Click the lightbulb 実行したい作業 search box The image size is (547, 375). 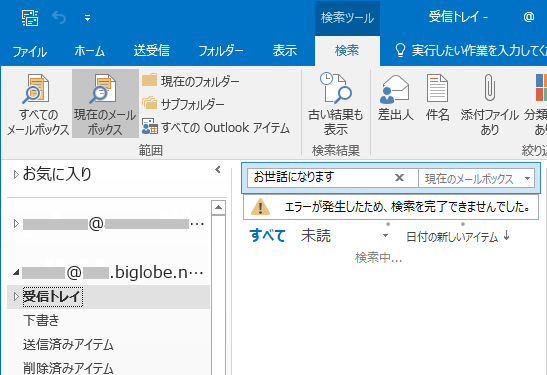coord(470,51)
